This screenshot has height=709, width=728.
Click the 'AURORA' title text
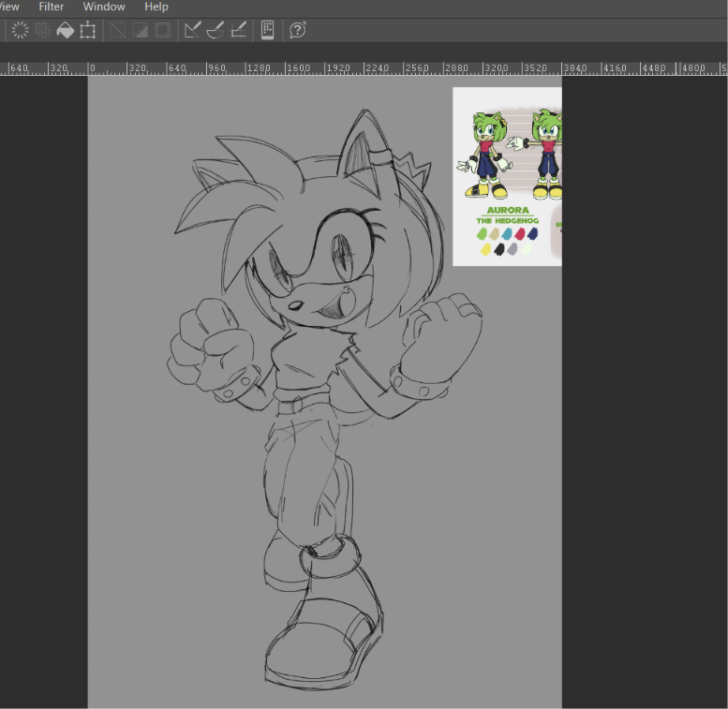(x=508, y=210)
